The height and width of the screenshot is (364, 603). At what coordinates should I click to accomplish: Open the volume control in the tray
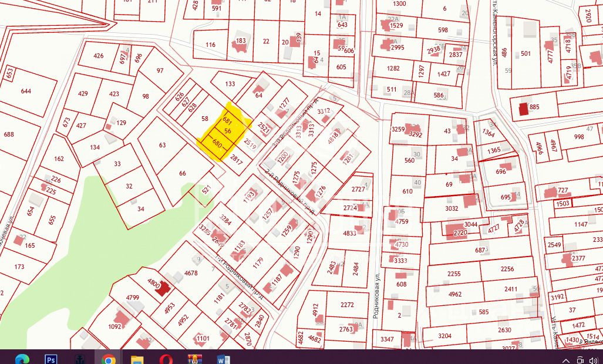[x=592, y=360]
